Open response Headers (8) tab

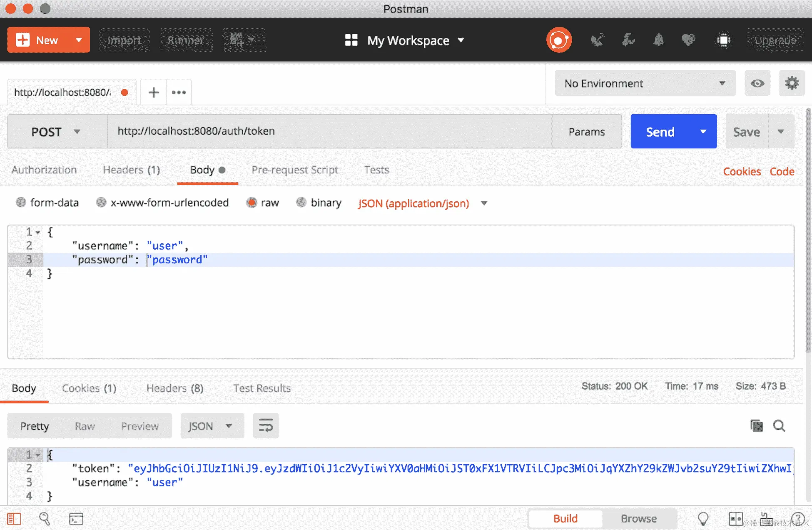click(x=175, y=388)
